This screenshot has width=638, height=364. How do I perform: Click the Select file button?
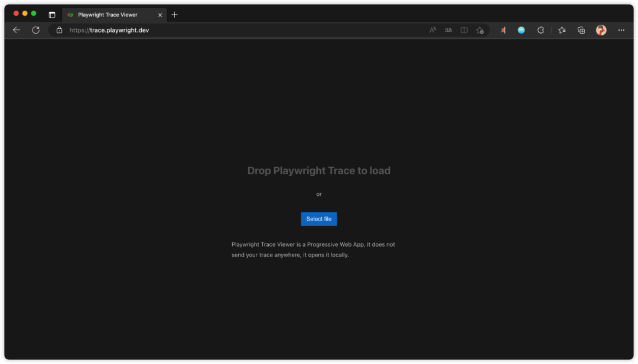click(318, 219)
